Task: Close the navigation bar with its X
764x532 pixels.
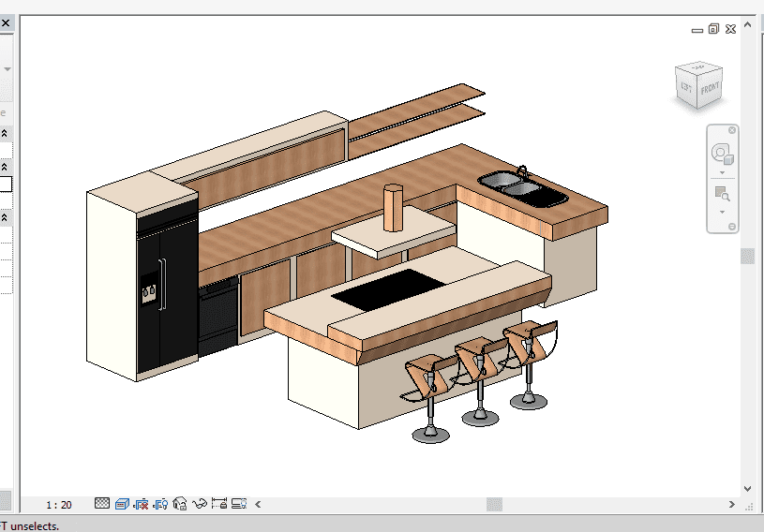Action: (732, 130)
